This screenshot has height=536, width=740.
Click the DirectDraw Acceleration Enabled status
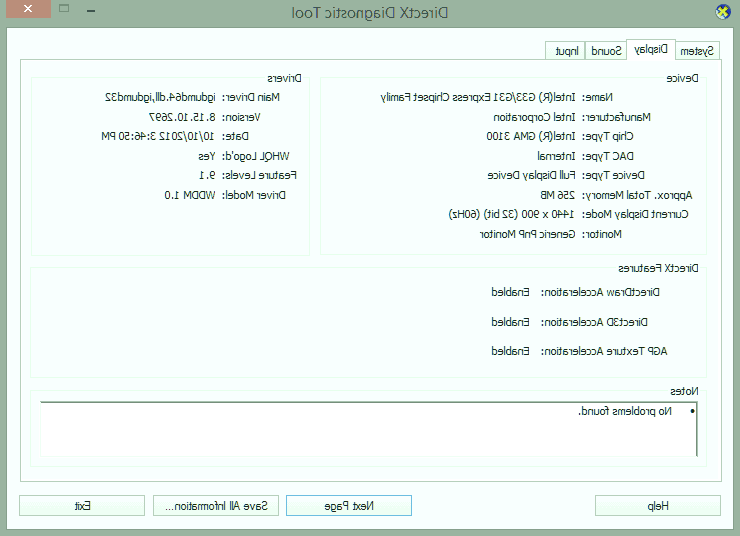tap(510, 293)
